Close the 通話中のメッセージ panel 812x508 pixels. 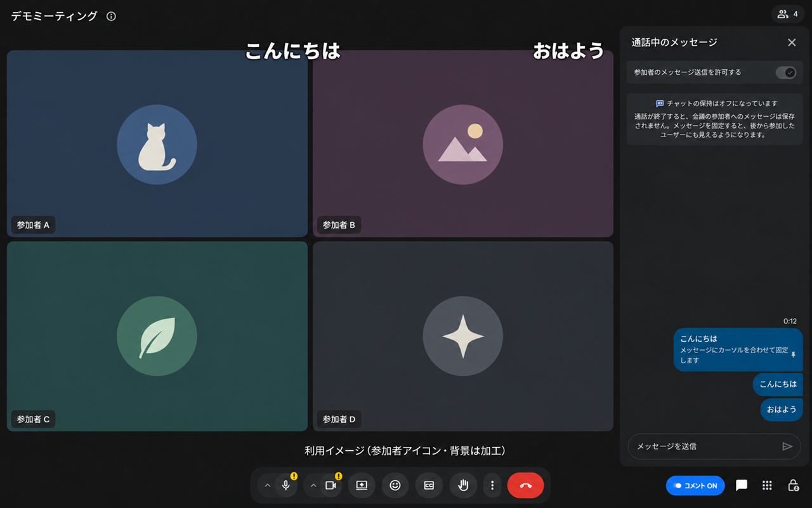pyautogui.click(x=792, y=43)
